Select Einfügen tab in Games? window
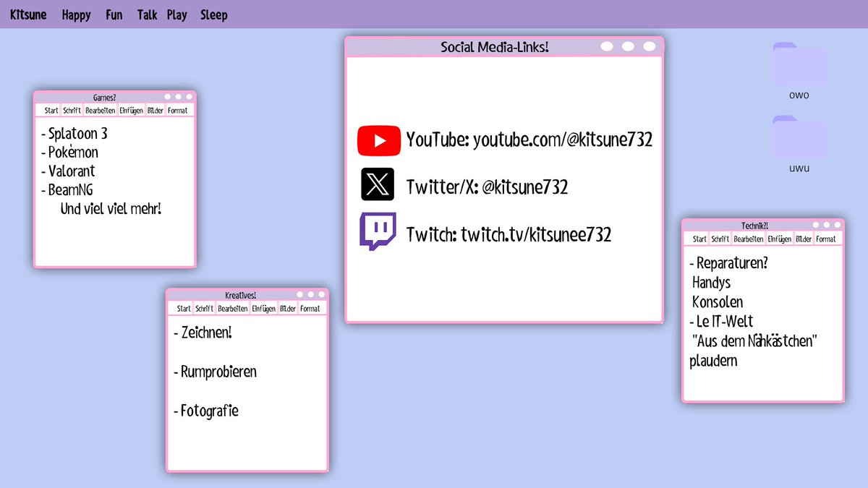 click(x=131, y=111)
